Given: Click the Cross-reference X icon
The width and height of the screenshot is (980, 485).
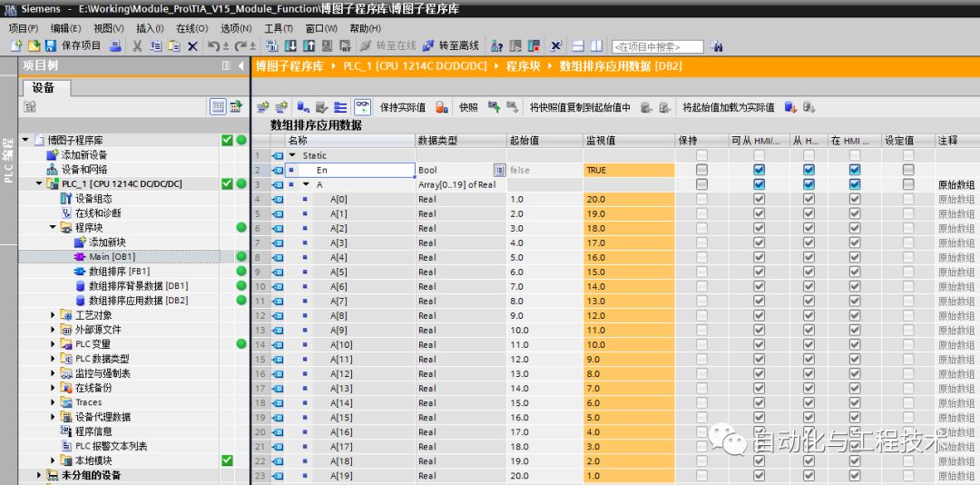Looking at the screenshot, I should (555, 45).
